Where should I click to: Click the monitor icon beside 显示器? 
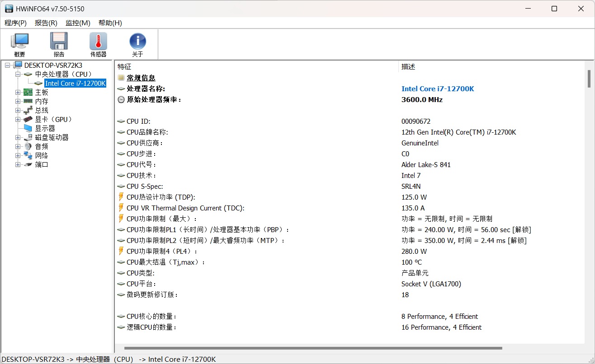click(x=28, y=128)
